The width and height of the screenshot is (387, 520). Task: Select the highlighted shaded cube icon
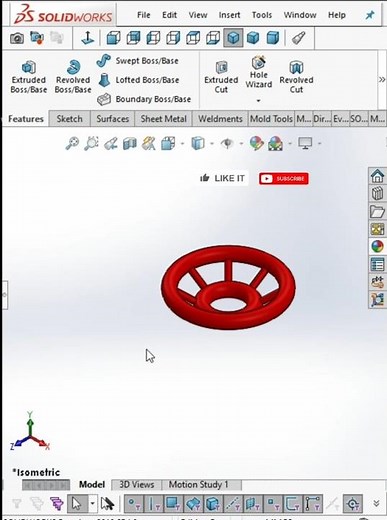pyautogui.click(x=233, y=38)
